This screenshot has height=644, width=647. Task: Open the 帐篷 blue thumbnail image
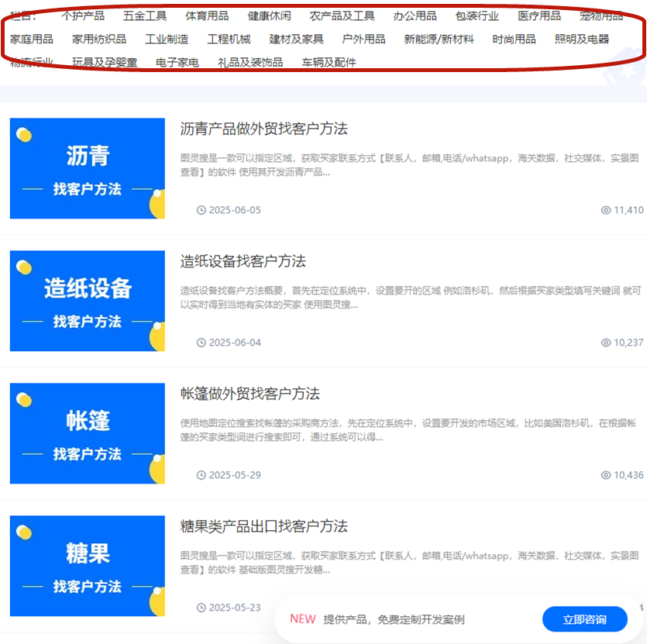click(88, 433)
